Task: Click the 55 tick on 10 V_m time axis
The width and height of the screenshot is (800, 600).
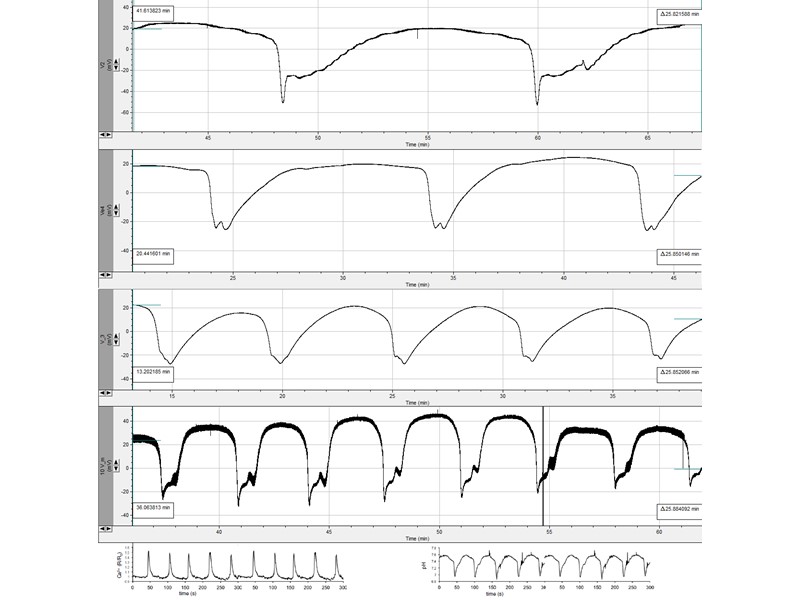Action: click(x=549, y=532)
